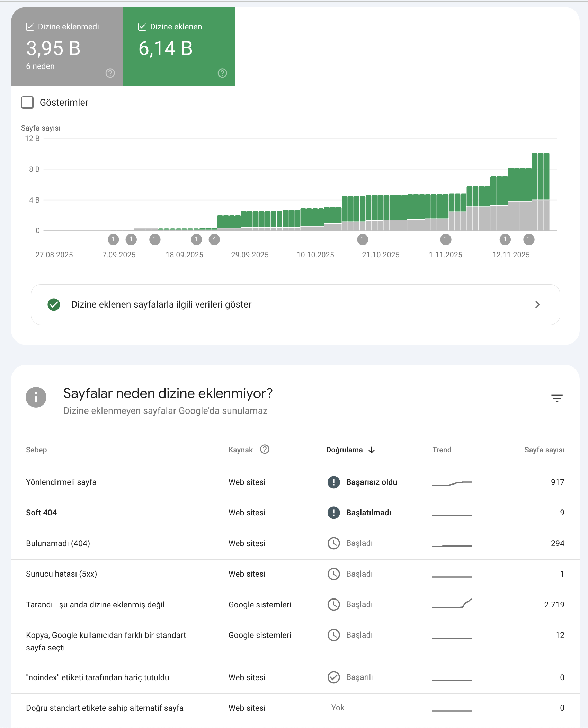
Task: Click the Başarısız oldu warning icon
Action: pos(333,482)
